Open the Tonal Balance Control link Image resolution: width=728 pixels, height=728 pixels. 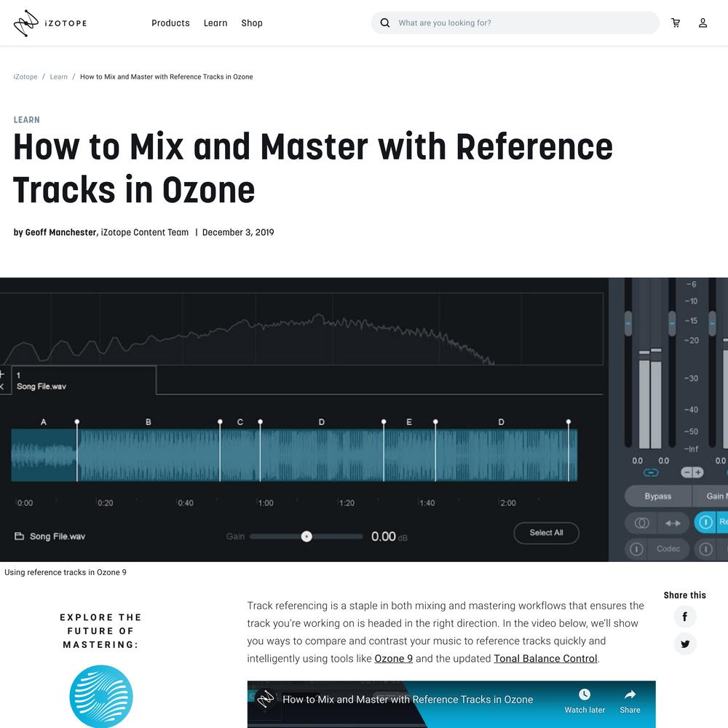coord(545,658)
